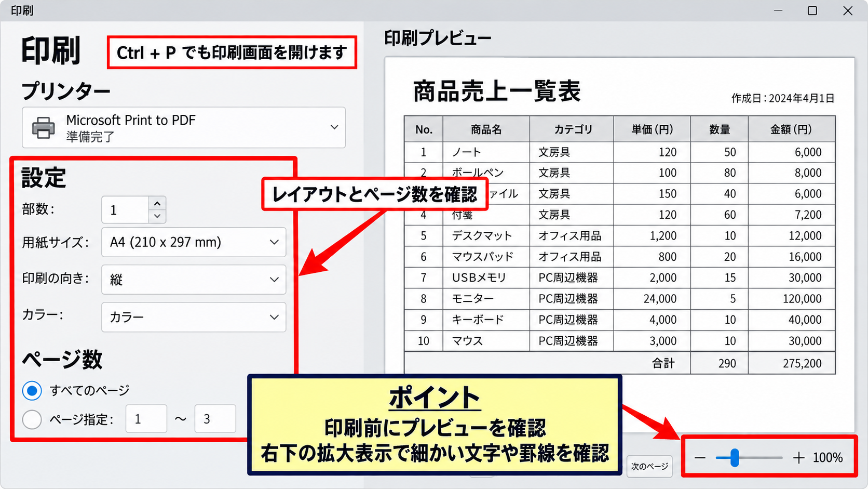Click the キーボード product cell
The width and height of the screenshot is (868, 489).
point(486,320)
